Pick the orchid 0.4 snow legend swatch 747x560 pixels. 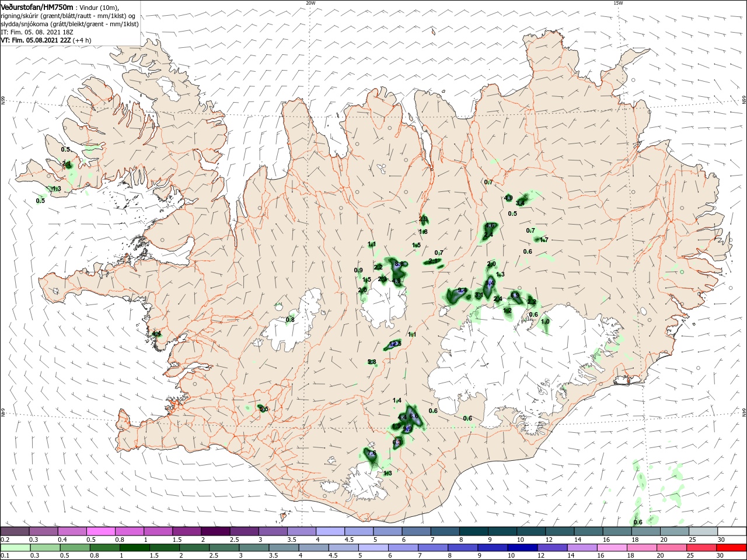point(72,531)
